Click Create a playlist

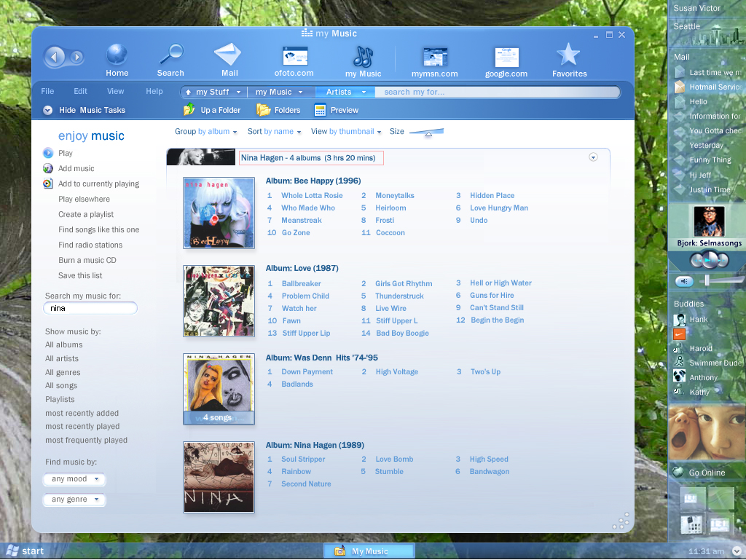point(86,214)
